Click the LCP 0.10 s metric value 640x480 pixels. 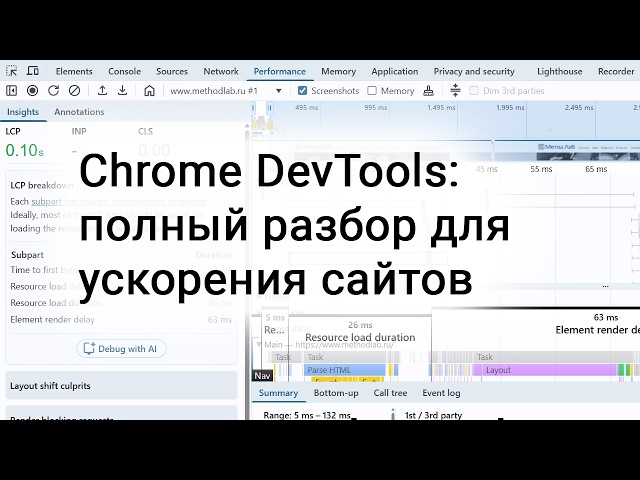24,150
